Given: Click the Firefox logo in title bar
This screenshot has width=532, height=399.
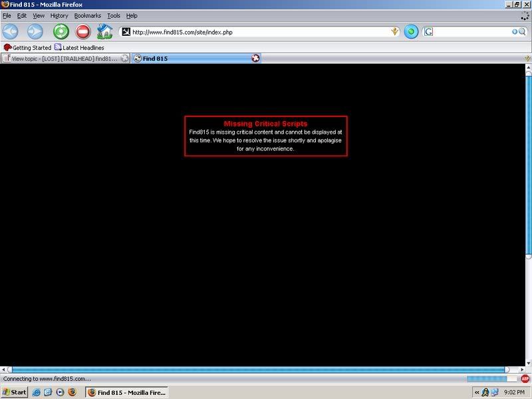Looking at the screenshot, I should [5, 5].
